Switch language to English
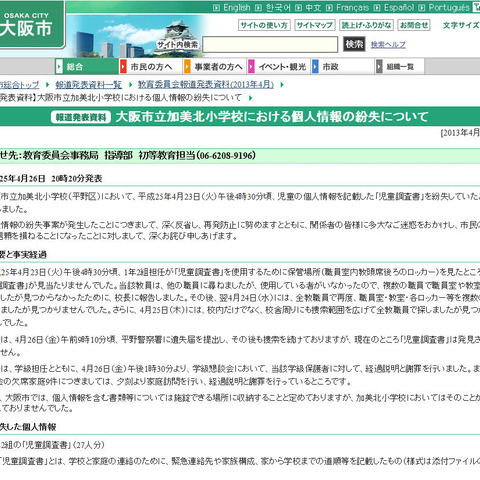Viewport: 480px width, 480px height. [236, 8]
